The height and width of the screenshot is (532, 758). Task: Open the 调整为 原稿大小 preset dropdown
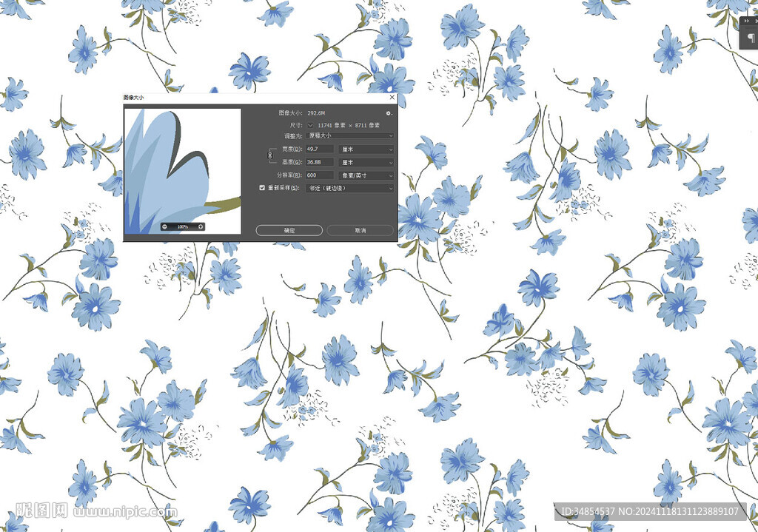point(349,136)
